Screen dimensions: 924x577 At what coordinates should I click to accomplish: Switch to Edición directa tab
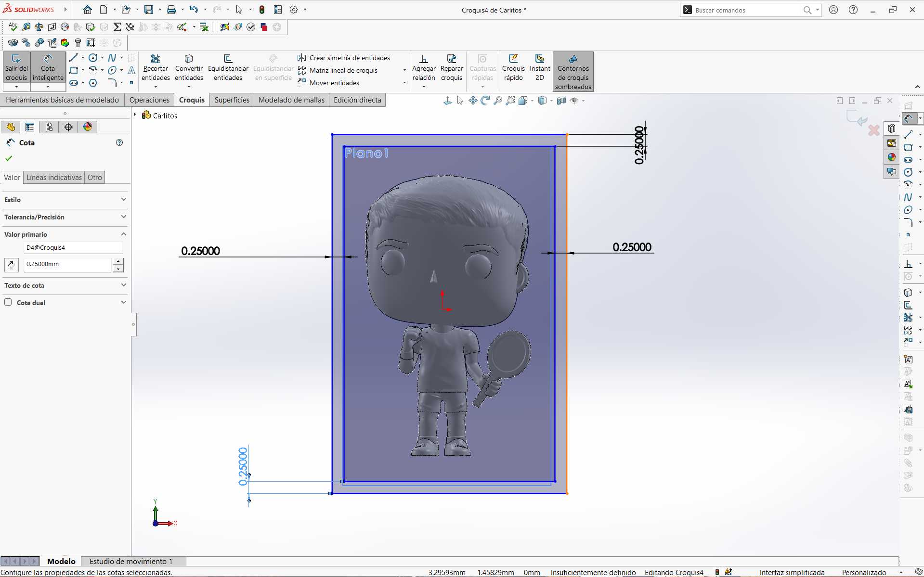[x=357, y=100]
